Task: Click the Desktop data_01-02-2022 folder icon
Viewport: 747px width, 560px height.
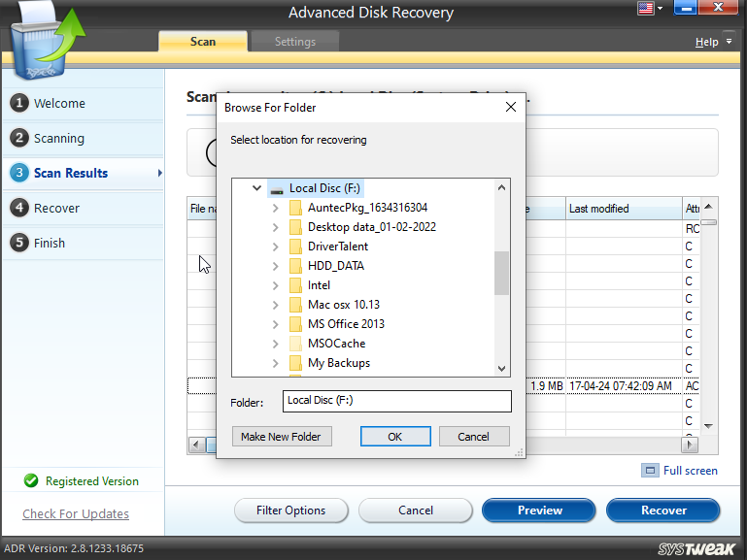Action: click(x=295, y=227)
